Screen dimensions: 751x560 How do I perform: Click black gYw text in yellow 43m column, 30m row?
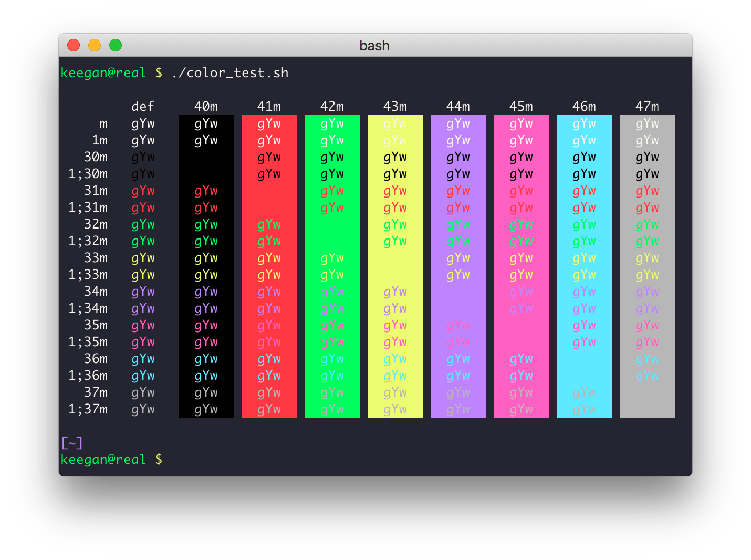pyautogui.click(x=395, y=157)
